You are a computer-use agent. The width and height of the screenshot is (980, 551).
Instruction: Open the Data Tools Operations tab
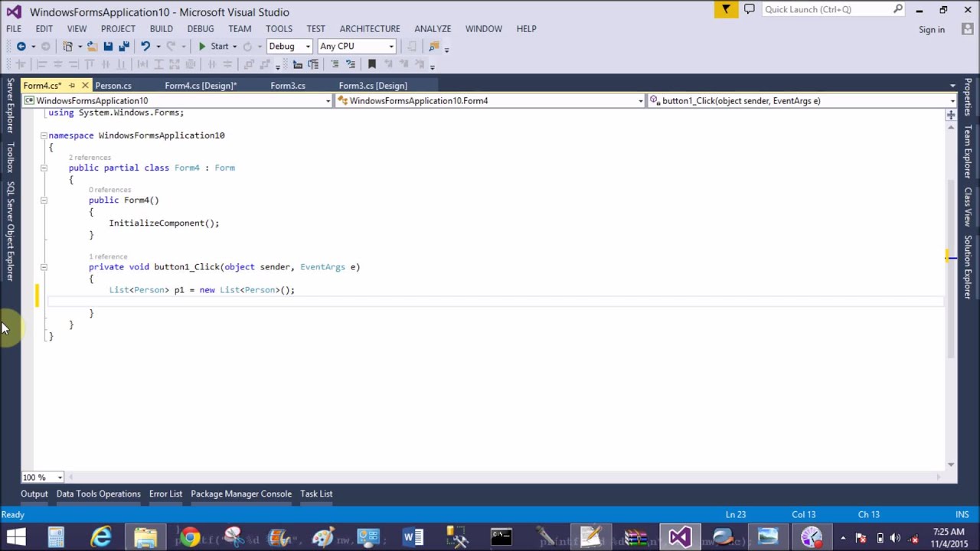tap(99, 494)
